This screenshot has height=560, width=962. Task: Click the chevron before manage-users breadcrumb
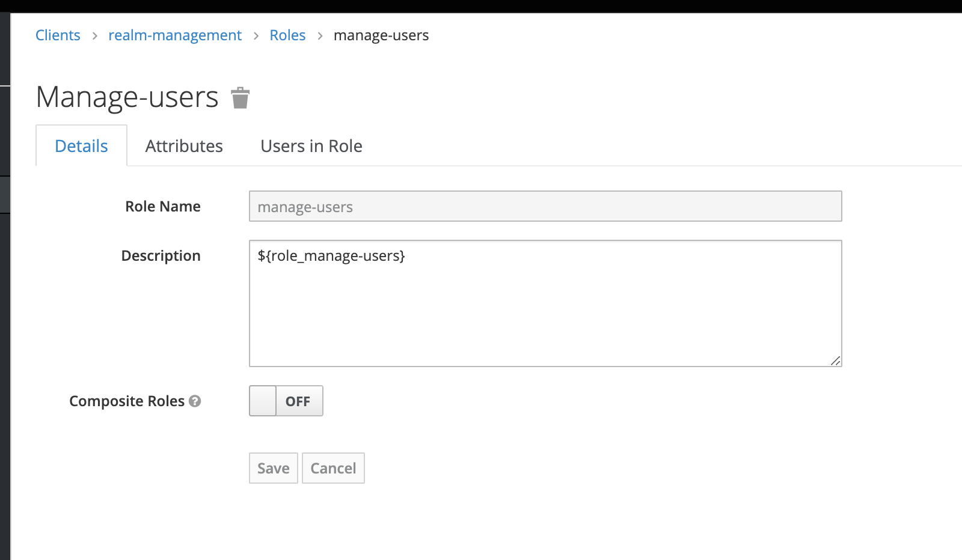pyautogui.click(x=320, y=36)
